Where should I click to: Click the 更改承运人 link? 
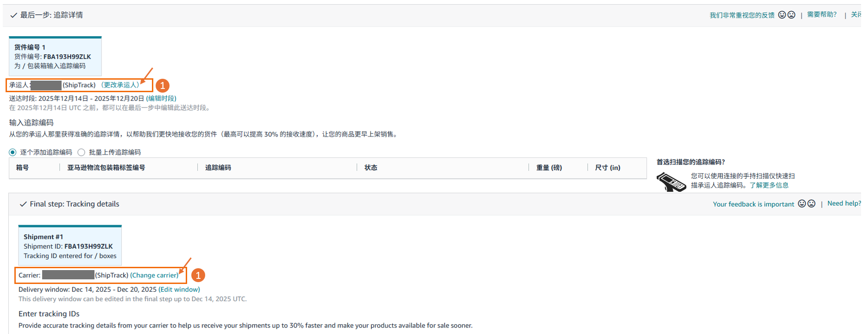[x=120, y=85]
